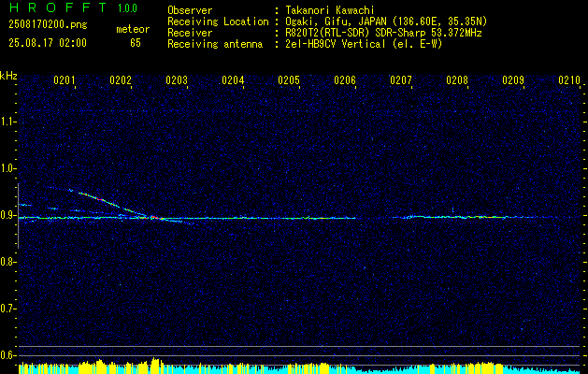
Task: Click frequency axis label 0.7
Action: coord(7,309)
